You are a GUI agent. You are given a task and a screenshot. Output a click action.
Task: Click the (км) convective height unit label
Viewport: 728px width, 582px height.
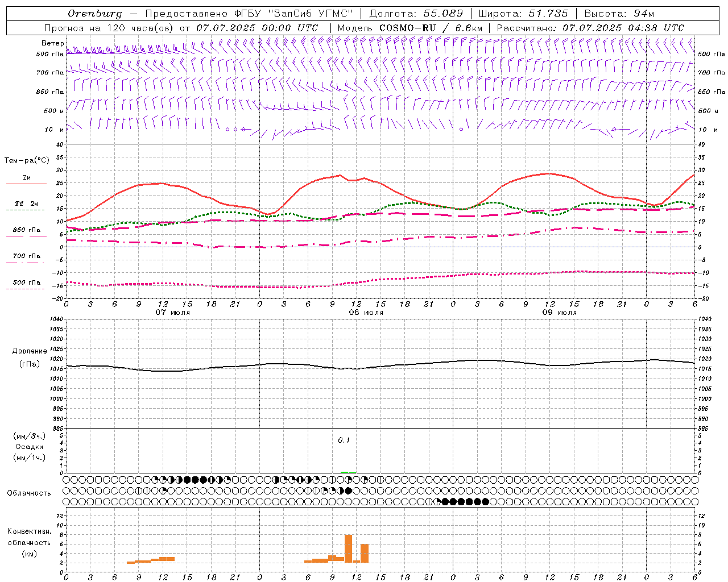[x=29, y=554]
